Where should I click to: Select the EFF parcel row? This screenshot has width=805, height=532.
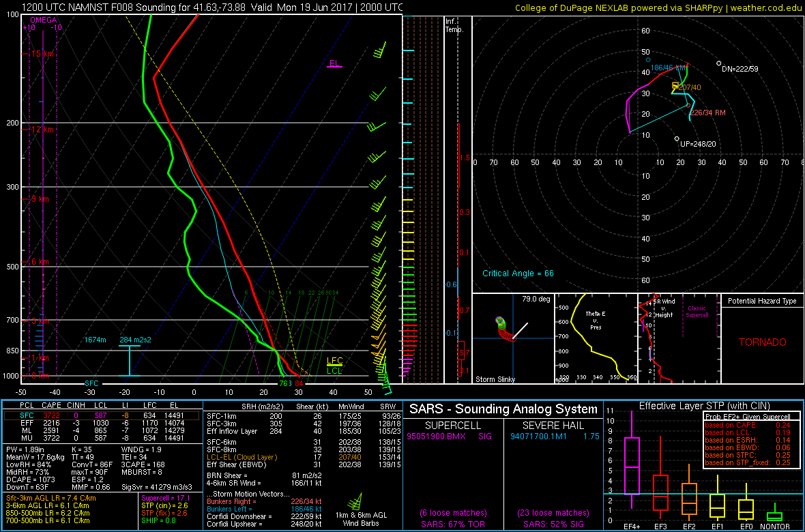click(102, 422)
